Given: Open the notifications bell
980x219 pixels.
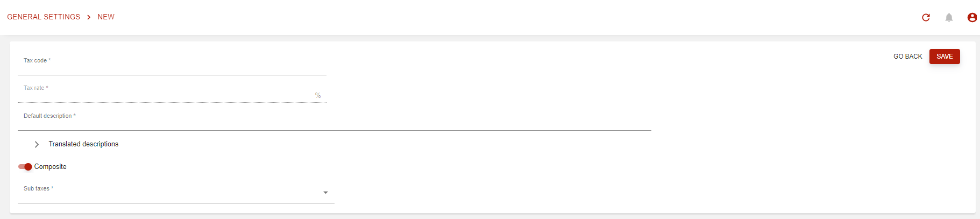Looking at the screenshot, I should (949, 17).
